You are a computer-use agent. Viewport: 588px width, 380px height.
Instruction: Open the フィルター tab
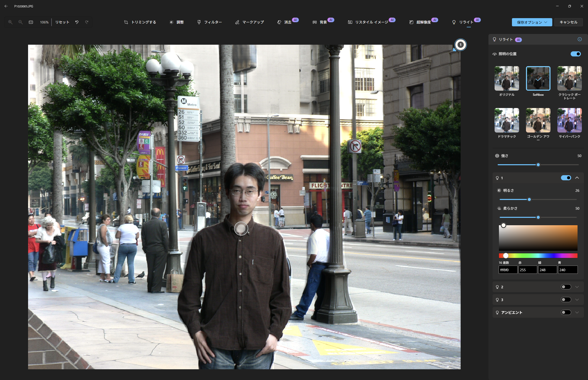click(210, 22)
